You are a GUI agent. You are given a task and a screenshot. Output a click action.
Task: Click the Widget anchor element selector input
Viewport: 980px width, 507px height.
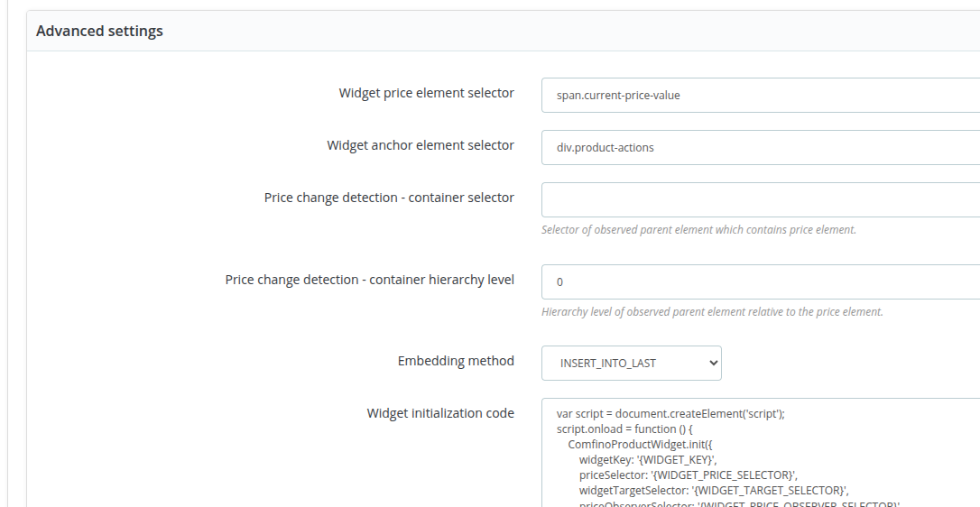point(761,148)
